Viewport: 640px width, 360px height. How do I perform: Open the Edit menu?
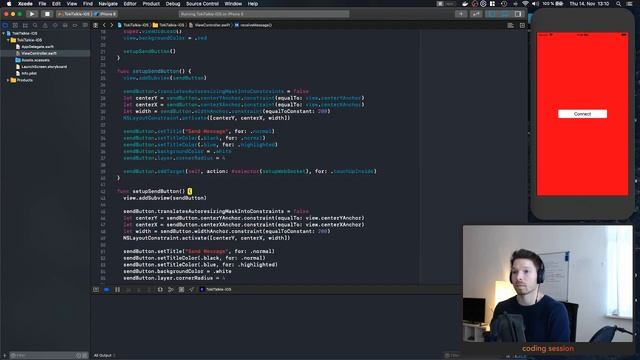tap(56, 4)
